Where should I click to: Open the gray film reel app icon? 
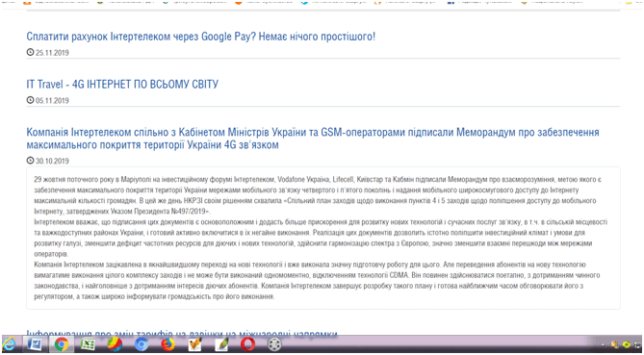274,343
